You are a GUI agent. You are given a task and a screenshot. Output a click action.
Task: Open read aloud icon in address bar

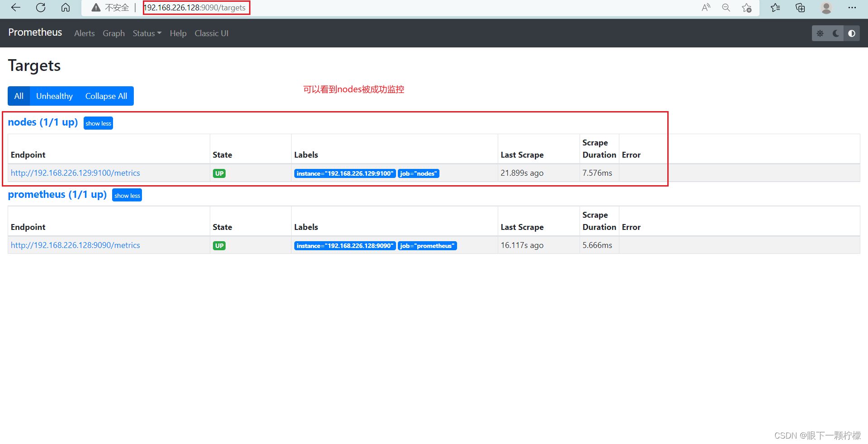706,8
